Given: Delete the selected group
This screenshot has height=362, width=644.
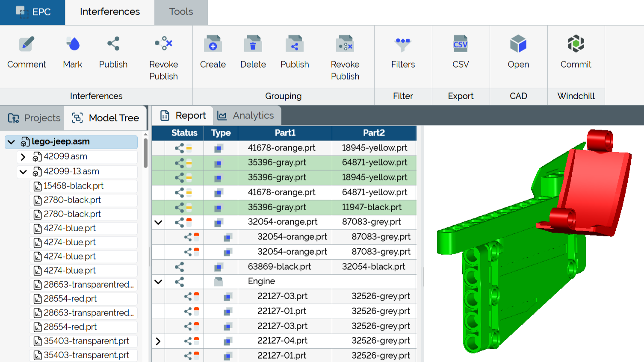Looking at the screenshot, I should (253, 51).
